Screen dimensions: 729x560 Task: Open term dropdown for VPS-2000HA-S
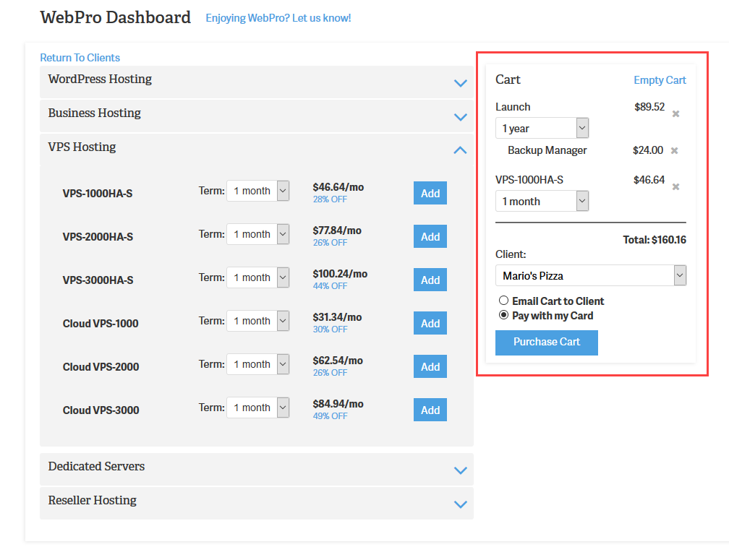pyautogui.click(x=257, y=234)
